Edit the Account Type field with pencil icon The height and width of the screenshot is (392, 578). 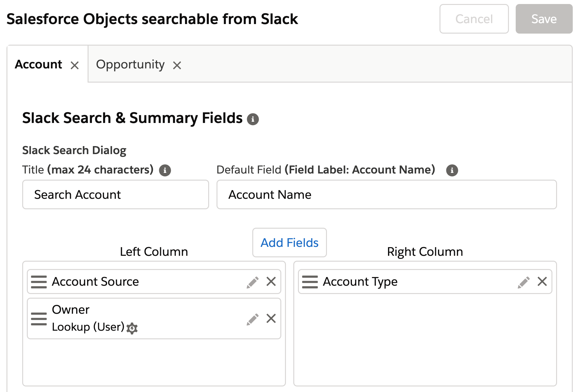[524, 282]
